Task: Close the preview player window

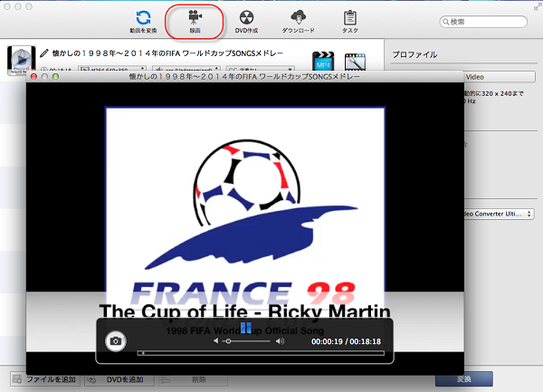Action: [x=33, y=77]
